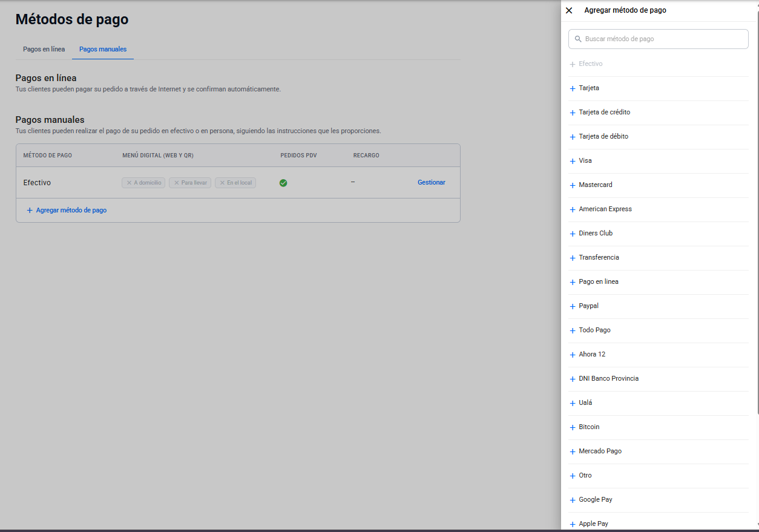Click the plus icon beside Mercado Pago
759x532 pixels.
click(x=573, y=452)
